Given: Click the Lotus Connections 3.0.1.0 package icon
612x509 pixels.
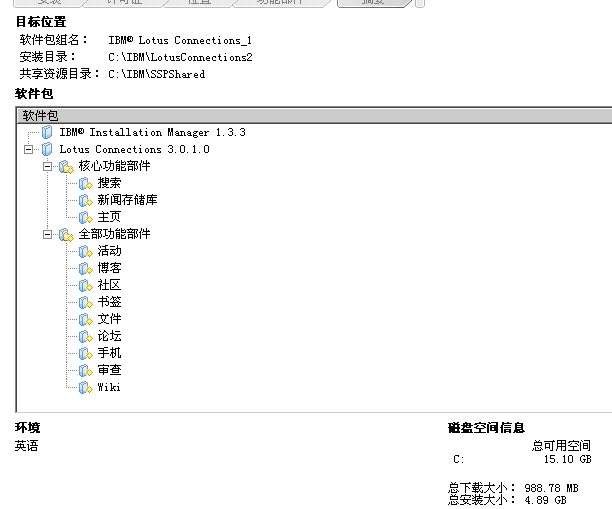Looking at the screenshot, I should point(47,149).
